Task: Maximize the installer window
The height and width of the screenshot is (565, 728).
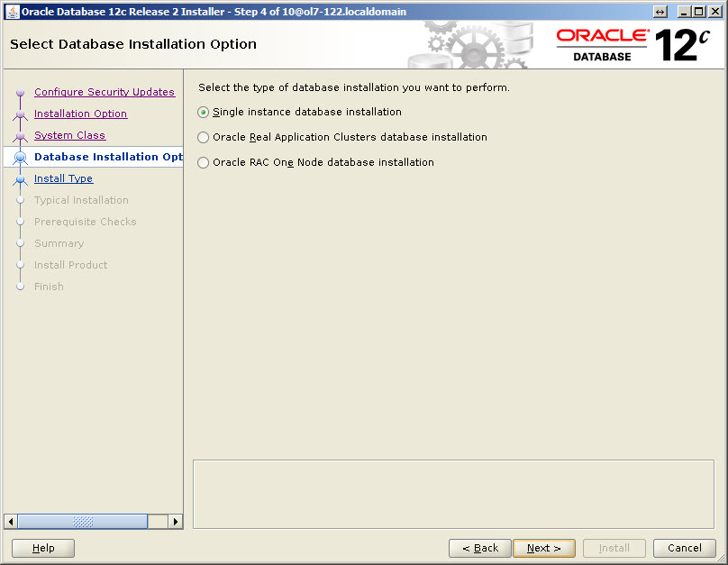Action: (x=698, y=12)
